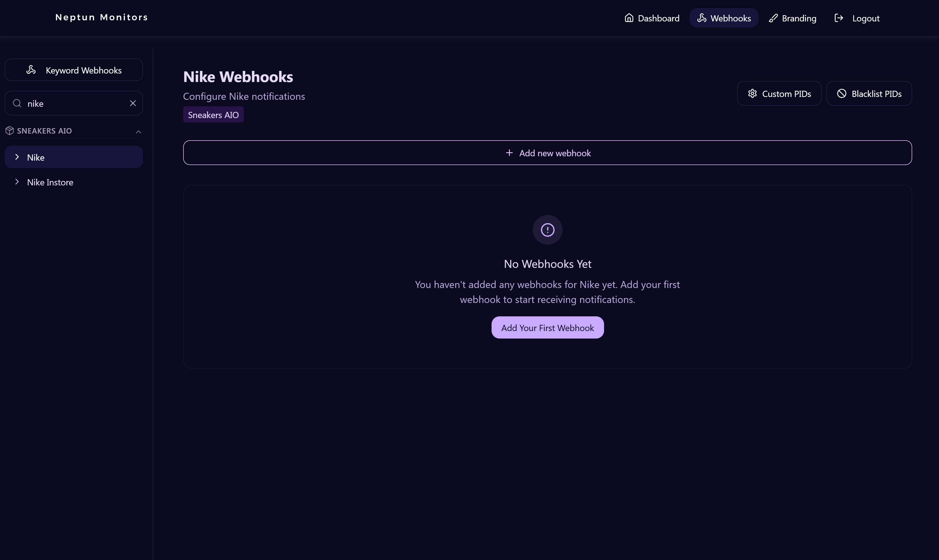Click the No Webhooks alert icon
Viewport: 939px width, 560px height.
[x=548, y=230]
